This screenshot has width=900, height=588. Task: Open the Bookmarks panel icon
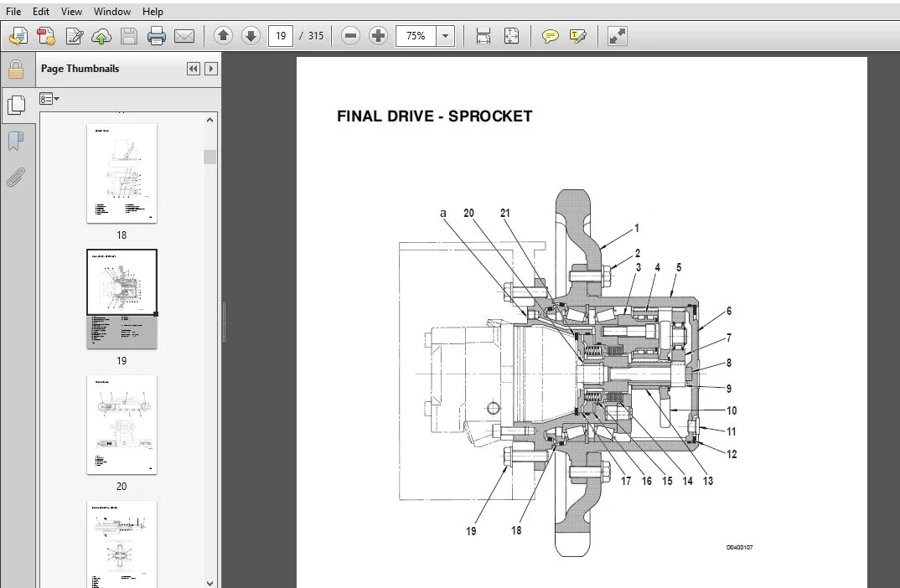coord(16,141)
